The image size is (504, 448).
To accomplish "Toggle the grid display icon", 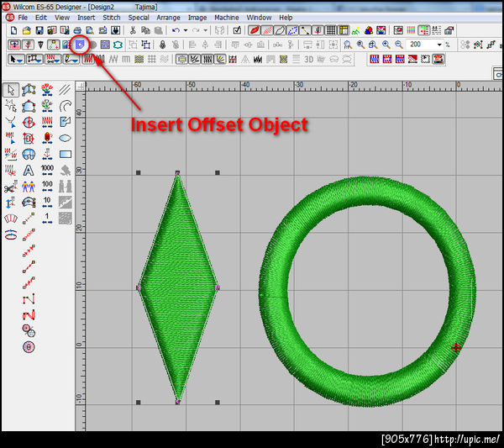I will point(331,30).
